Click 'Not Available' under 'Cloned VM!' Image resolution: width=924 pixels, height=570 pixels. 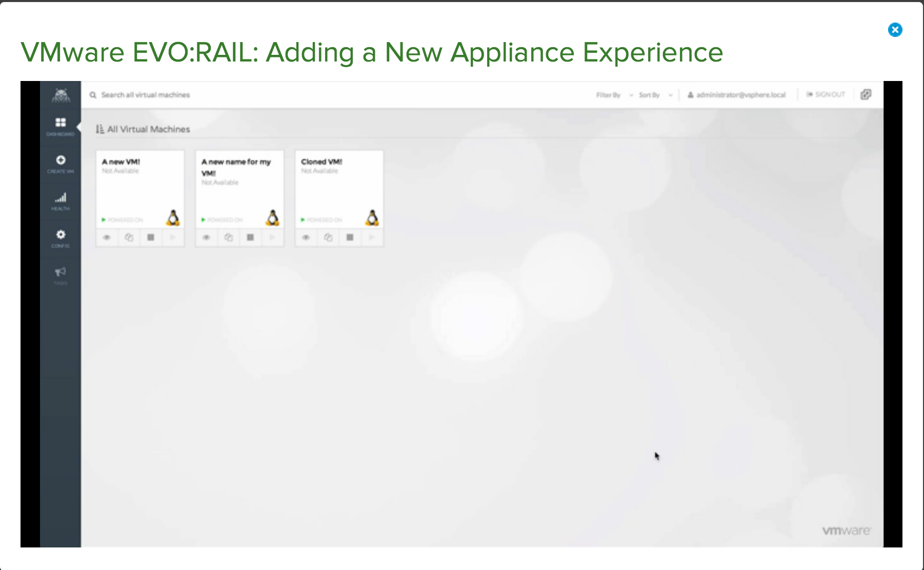tap(319, 171)
